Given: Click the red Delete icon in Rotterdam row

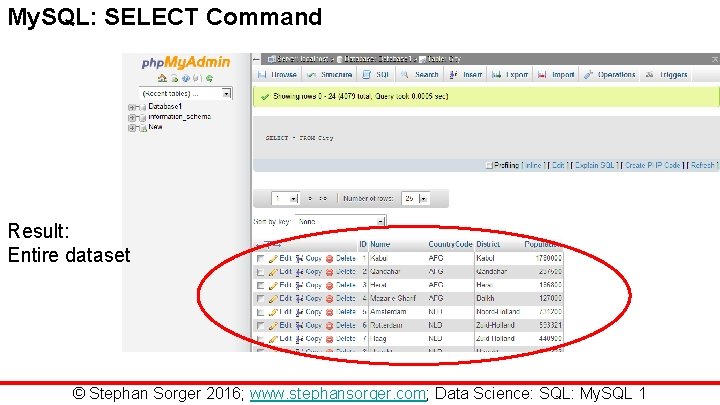Looking at the screenshot, I should (x=329, y=326).
